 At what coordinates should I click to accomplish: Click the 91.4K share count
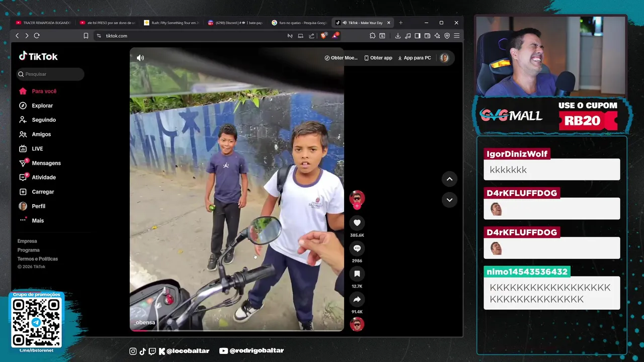pos(357,312)
